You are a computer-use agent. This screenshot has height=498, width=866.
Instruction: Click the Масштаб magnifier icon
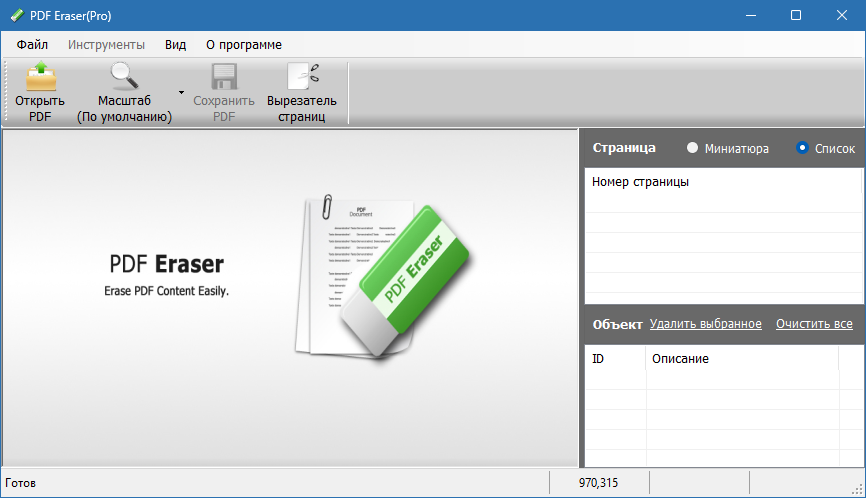[124, 76]
